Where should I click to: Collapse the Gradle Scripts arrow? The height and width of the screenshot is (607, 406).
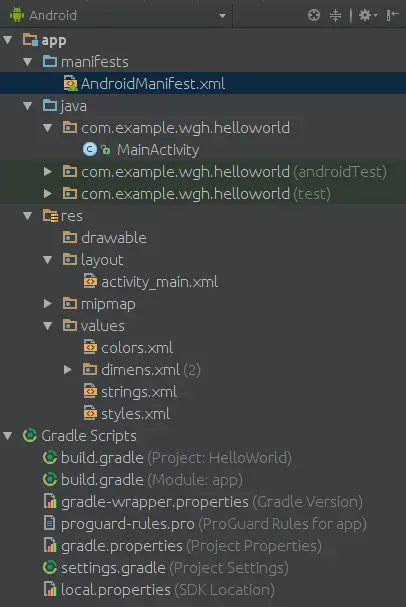pos(8,436)
